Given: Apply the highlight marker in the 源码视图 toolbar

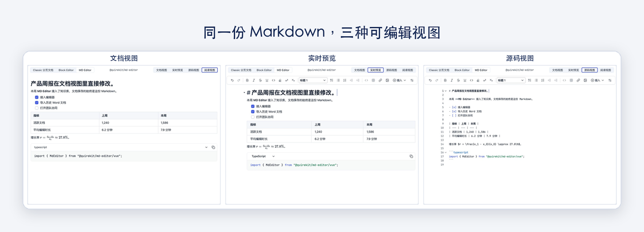Looking at the screenshot, I should pyautogui.click(x=478, y=80).
